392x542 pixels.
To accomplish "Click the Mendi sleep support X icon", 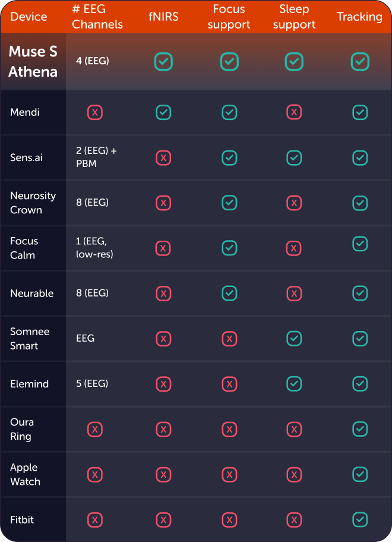I will (294, 112).
